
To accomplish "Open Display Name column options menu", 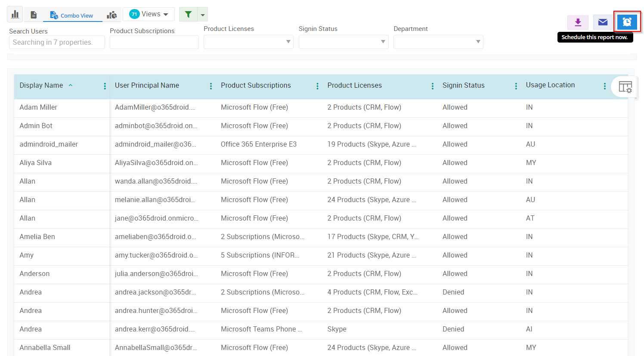I will (x=105, y=86).
